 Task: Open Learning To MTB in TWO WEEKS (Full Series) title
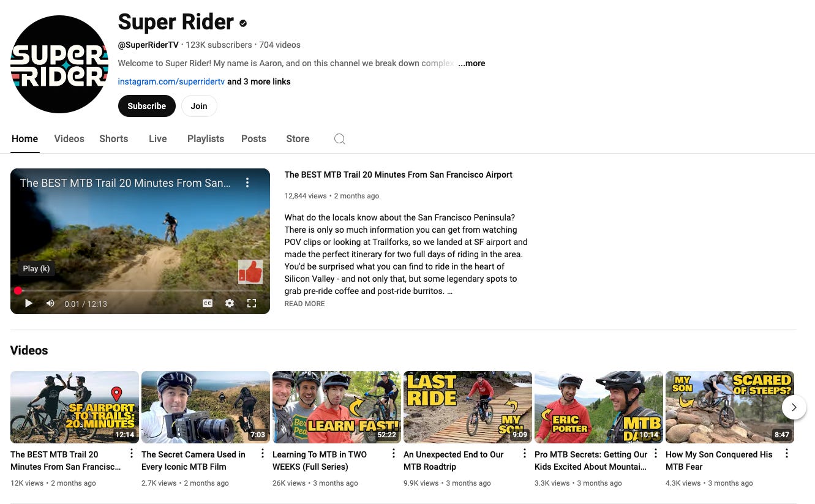(x=320, y=461)
